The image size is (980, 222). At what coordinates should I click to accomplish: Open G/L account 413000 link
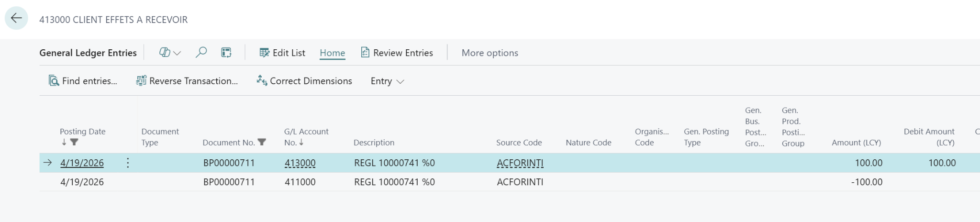coord(300,163)
